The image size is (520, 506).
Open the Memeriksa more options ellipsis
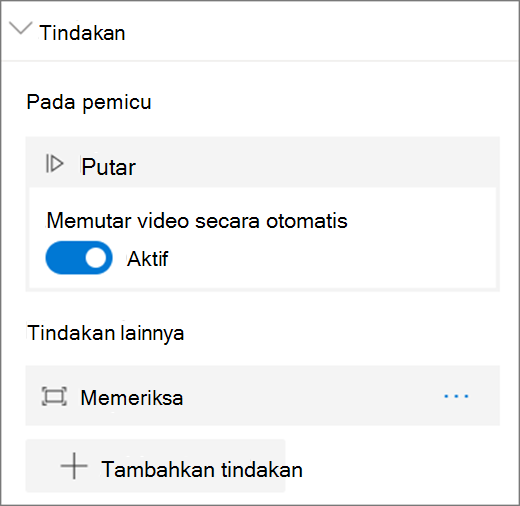tap(456, 396)
